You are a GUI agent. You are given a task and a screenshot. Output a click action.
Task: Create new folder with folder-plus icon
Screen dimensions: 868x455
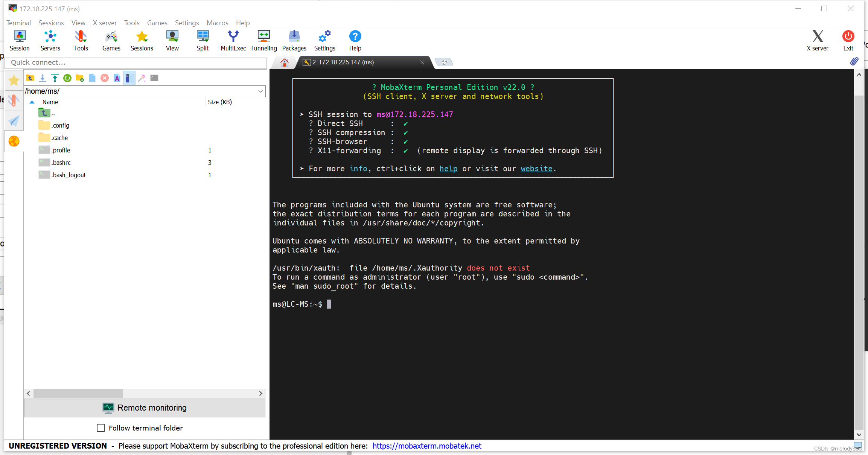(80, 78)
